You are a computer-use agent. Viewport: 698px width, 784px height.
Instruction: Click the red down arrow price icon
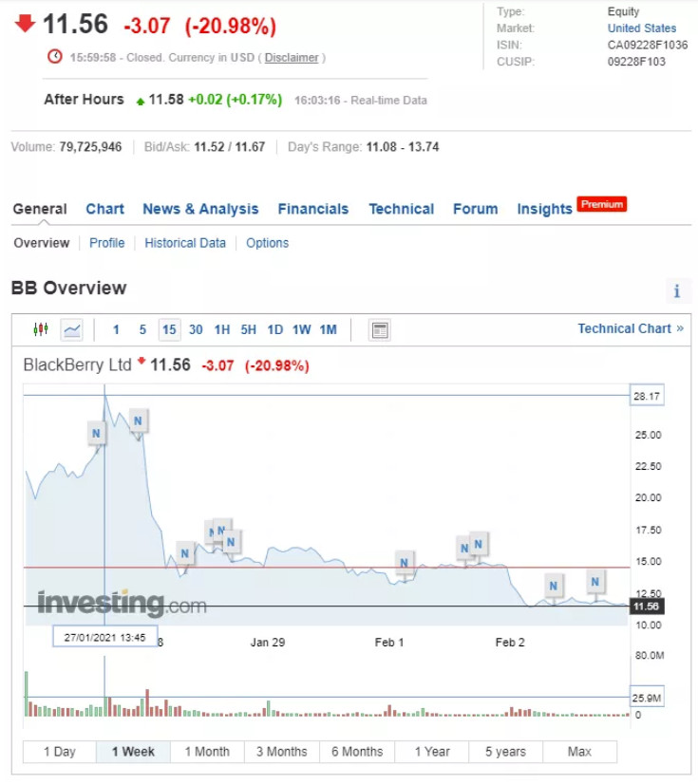pyautogui.click(x=26, y=23)
